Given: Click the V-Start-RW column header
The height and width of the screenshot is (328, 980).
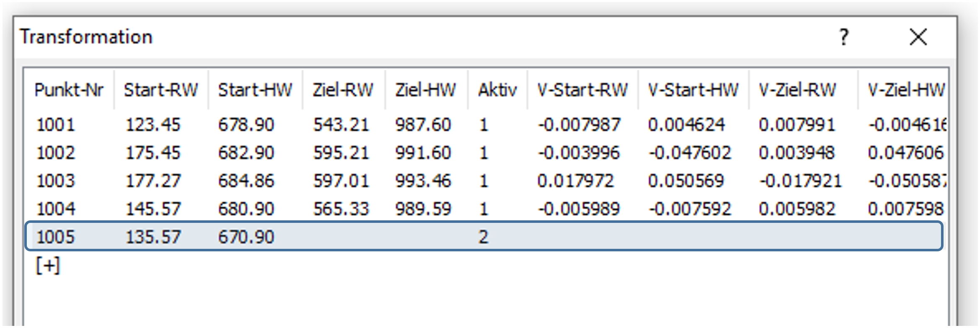Looking at the screenshot, I should [x=582, y=90].
